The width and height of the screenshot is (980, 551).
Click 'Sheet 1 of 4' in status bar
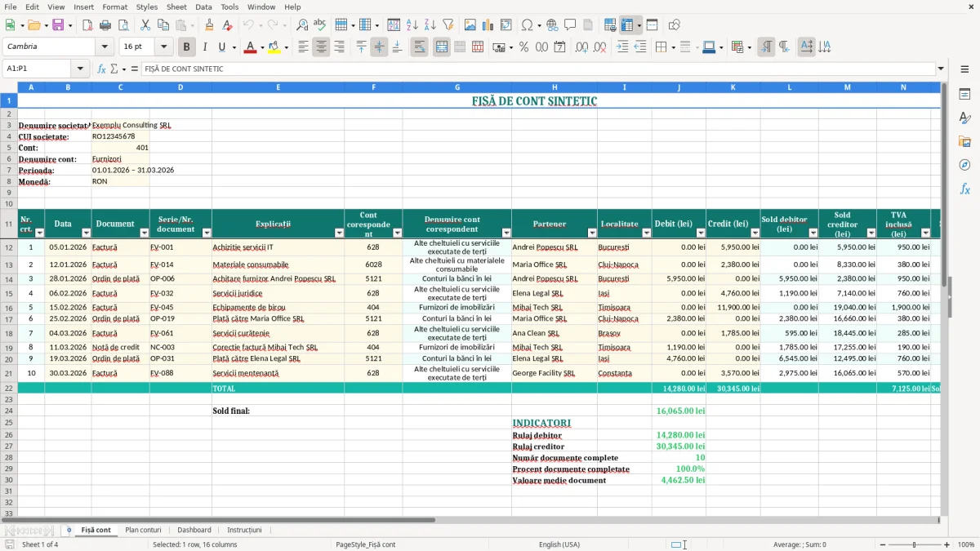coord(40,544)
